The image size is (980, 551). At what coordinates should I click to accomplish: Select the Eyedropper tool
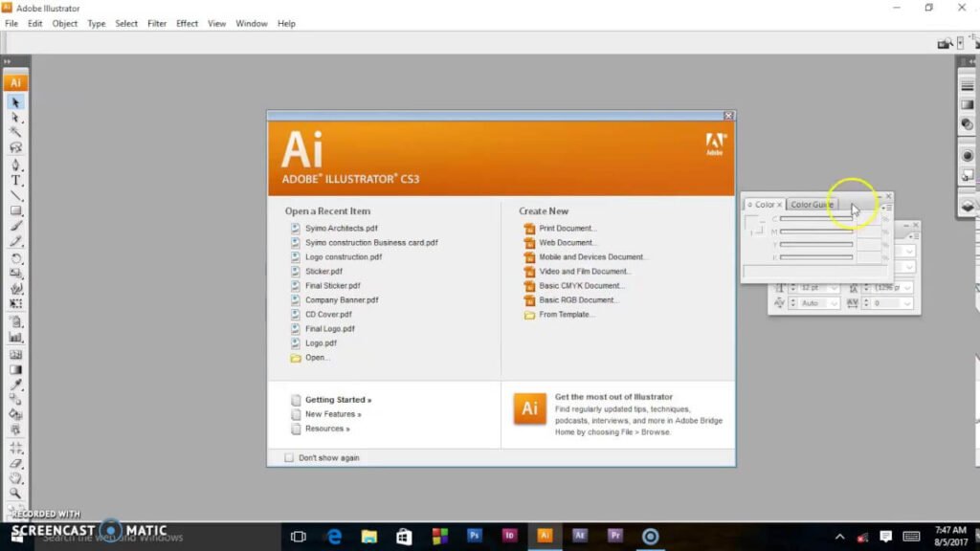click(x=15, y=385)
